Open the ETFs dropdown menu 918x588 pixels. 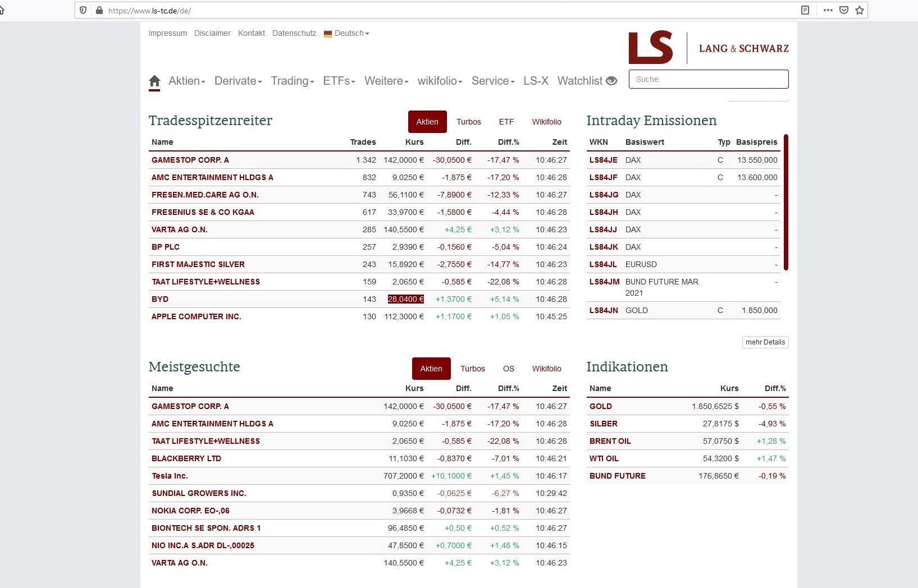tap(339, 81)
